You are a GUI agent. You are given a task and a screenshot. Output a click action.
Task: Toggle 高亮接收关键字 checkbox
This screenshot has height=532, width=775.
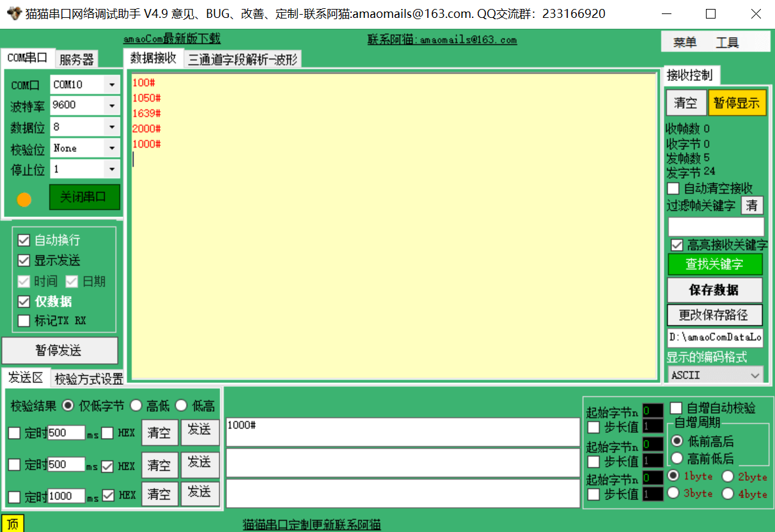click(x=677, y=245)
